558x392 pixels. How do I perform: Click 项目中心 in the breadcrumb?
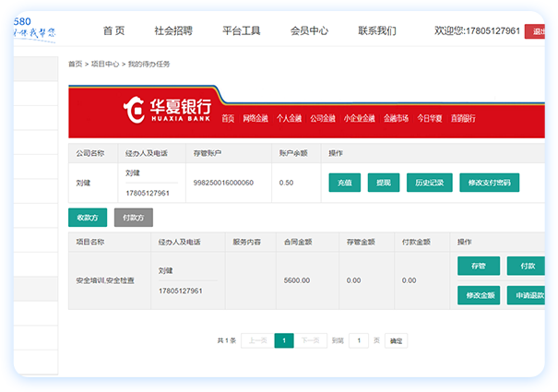tap(103, 65)
